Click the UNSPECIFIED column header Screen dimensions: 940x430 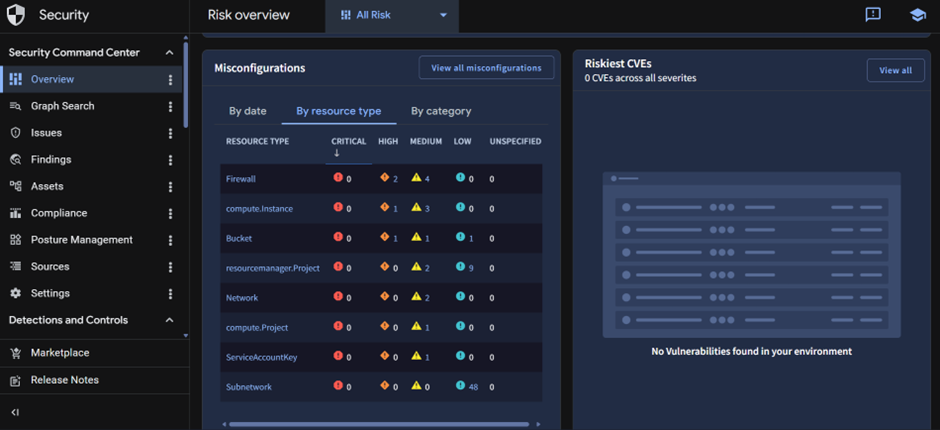coord(516,142)
